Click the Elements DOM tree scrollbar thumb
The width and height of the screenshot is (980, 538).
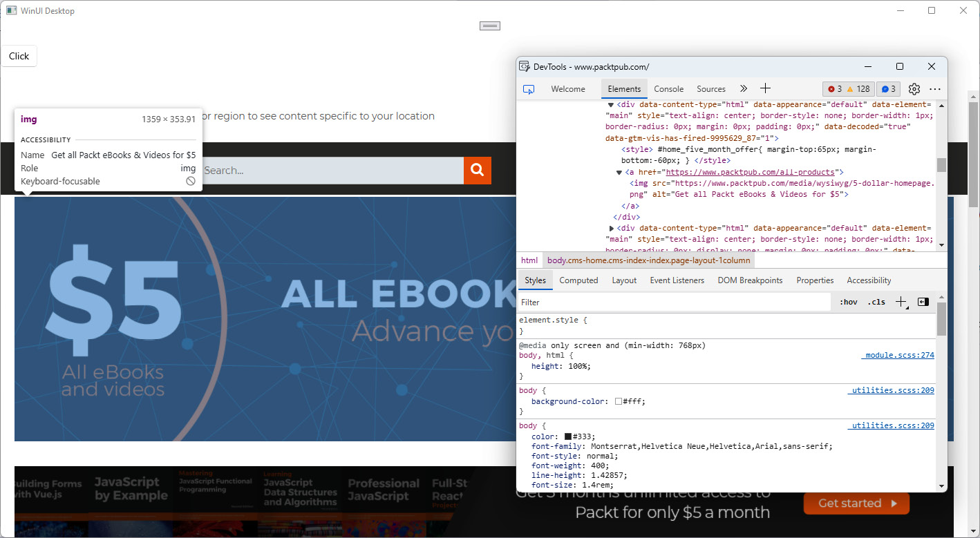941,165
